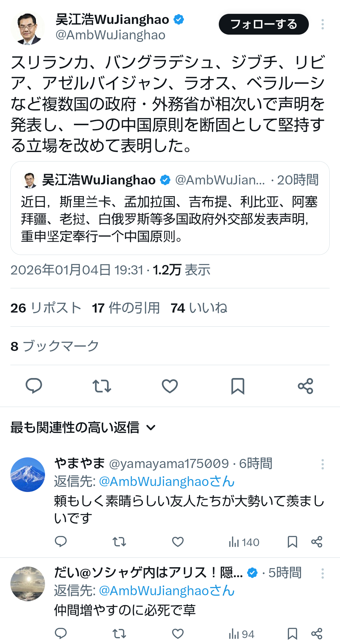View analytics showing 140 on やまやま's reply
This screenshot has height=644, width=340.
[244, 542]
